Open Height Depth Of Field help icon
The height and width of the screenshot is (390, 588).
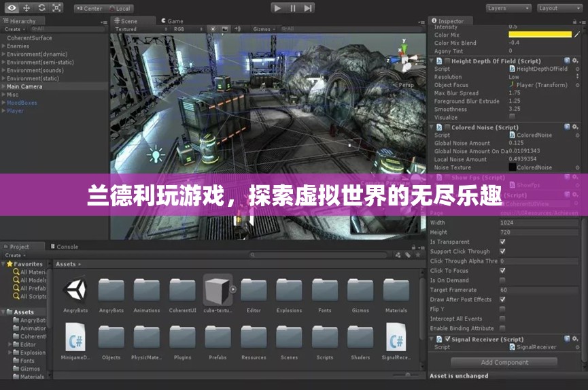[567, 61]
